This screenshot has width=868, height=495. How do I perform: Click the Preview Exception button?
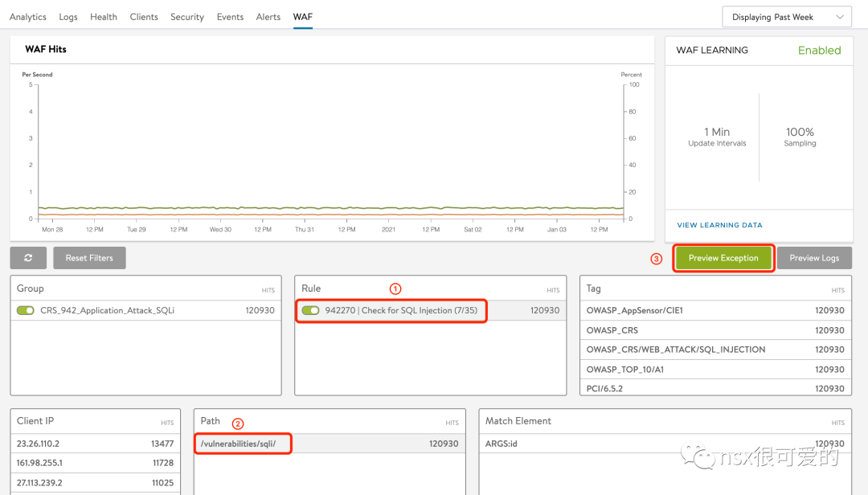pyautogui.click(x=723, y=258)
